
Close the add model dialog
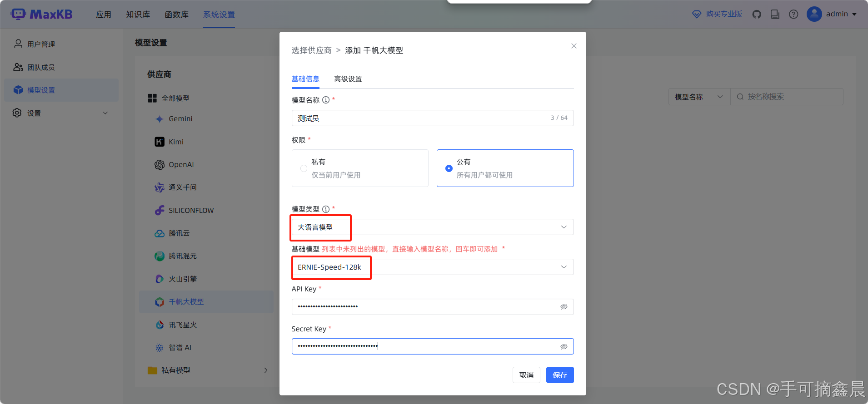click(574, 46)
